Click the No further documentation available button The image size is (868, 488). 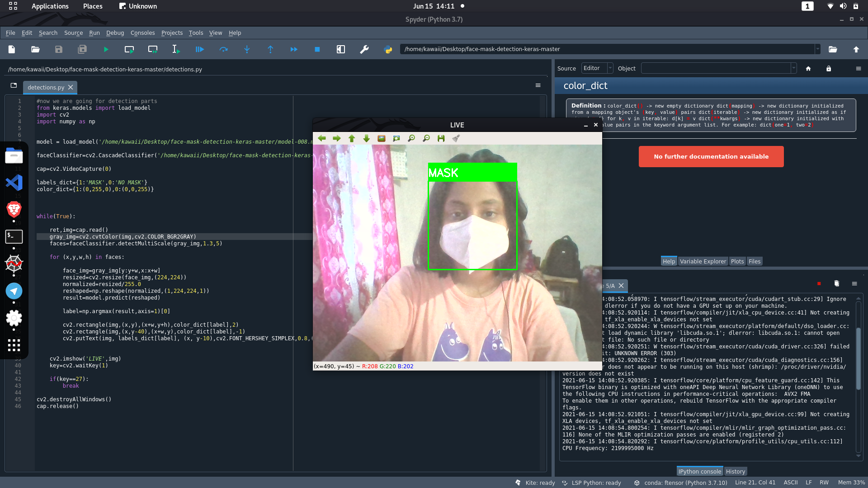711,156
